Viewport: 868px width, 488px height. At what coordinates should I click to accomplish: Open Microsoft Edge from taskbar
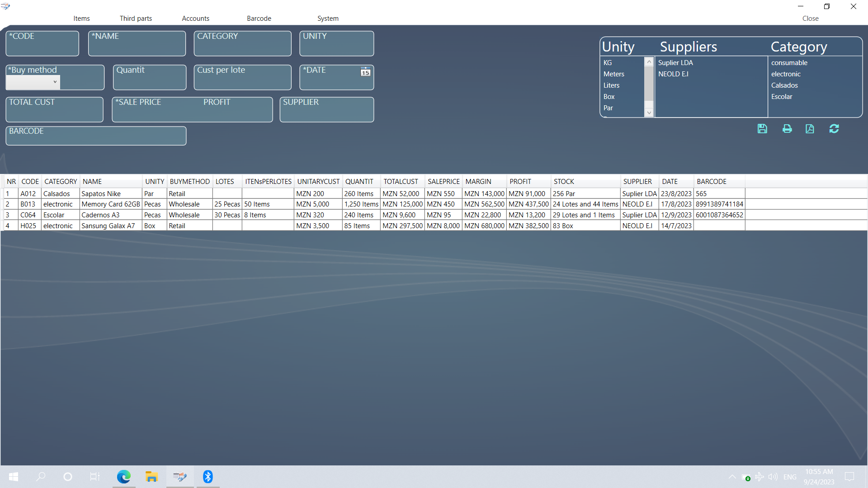(x=123, y=477)
